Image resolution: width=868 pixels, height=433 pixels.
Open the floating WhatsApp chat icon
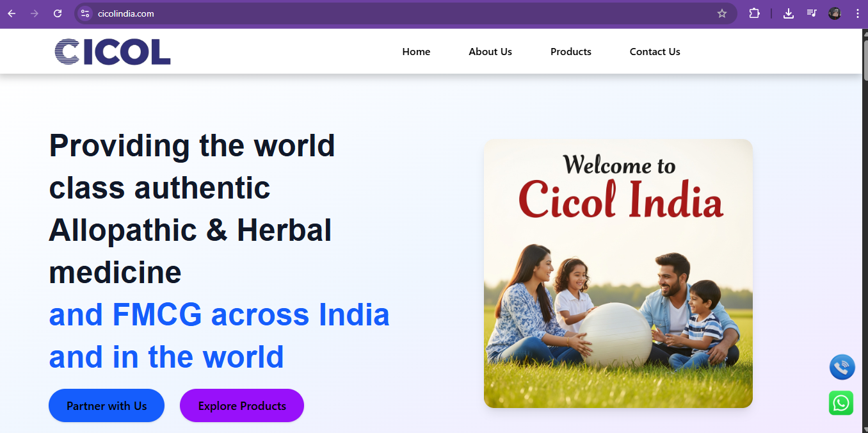pos(841,403)
